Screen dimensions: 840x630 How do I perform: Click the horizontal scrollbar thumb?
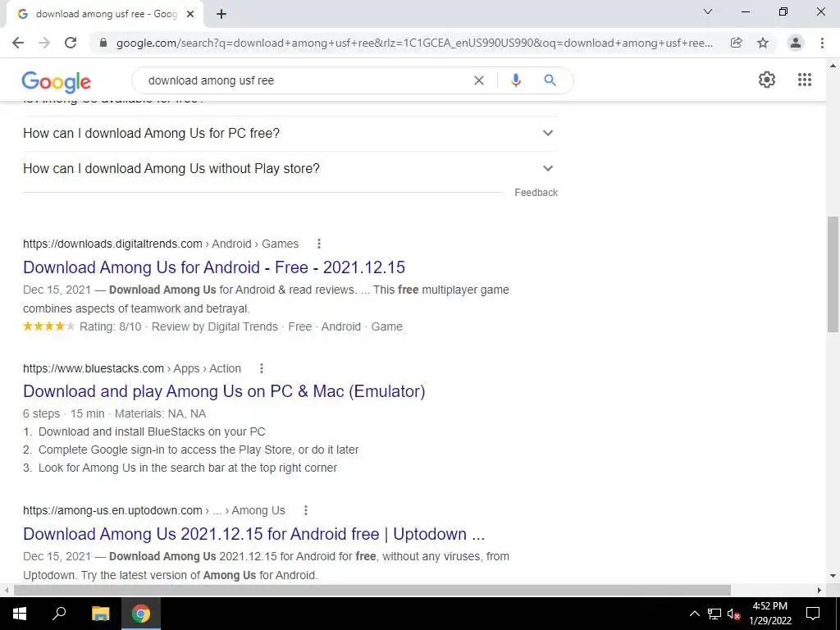(372, 590)
